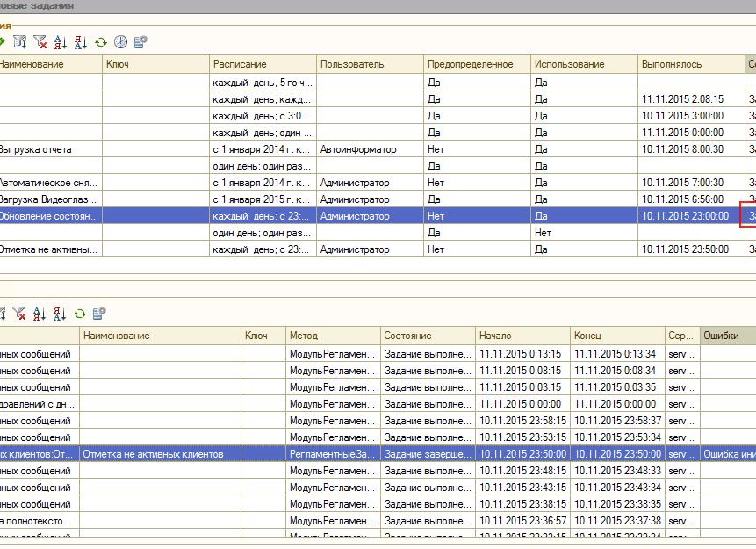Refresh the lower background jobs list
756x549 pixels.
pos(80,314)
